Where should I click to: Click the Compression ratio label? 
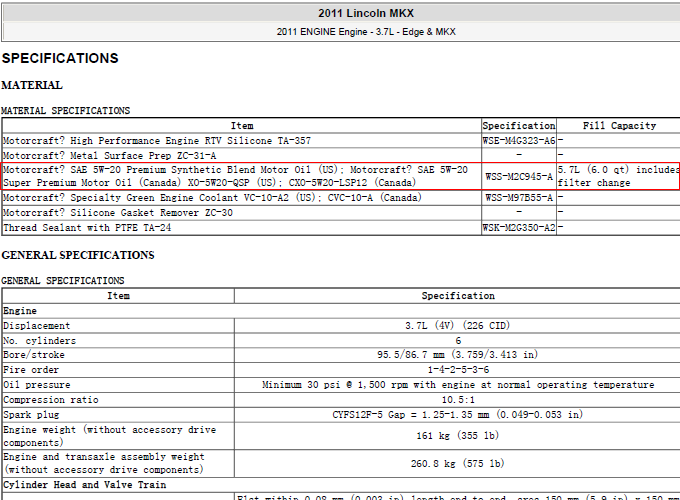pos(51,399)
